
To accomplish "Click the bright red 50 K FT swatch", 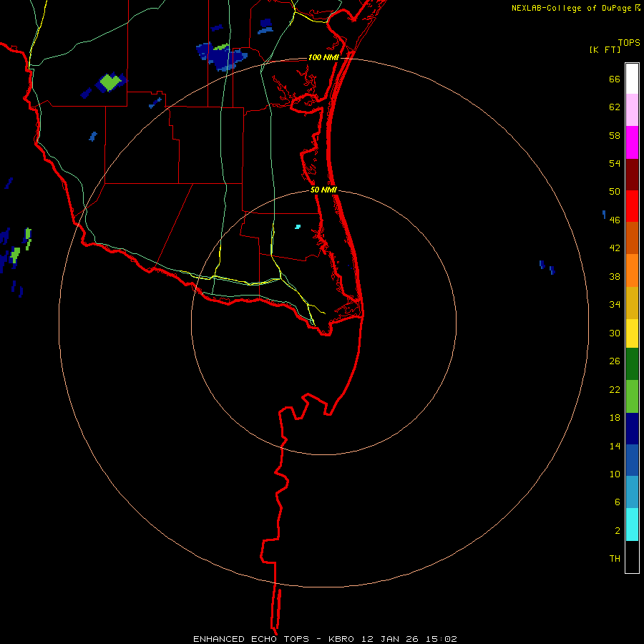I will tap(632, 206).
